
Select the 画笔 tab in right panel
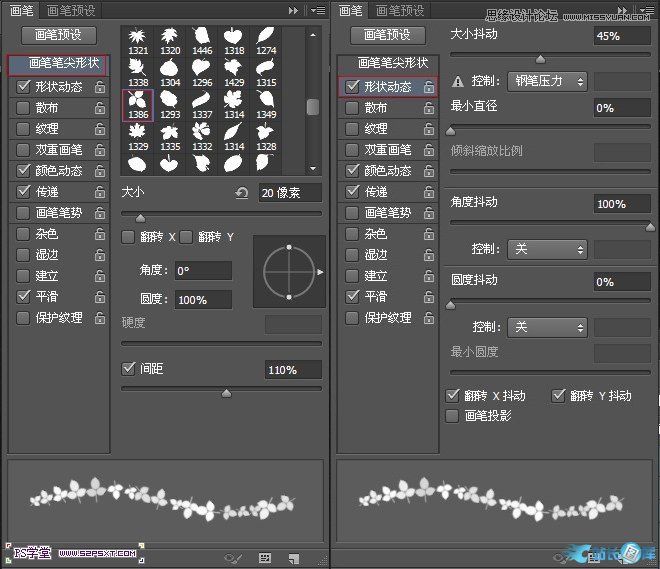(350, 10)
